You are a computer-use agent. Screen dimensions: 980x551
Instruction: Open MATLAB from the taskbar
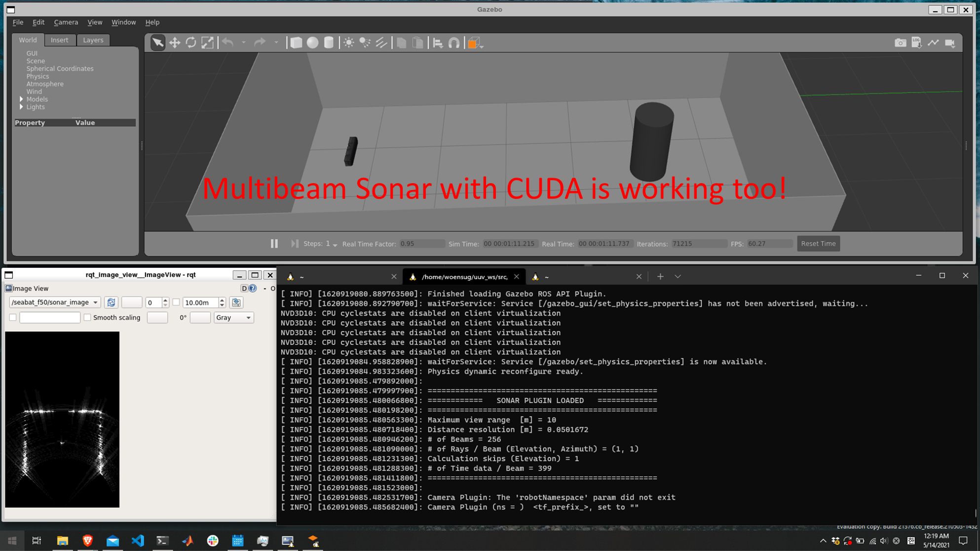[188, 541]
